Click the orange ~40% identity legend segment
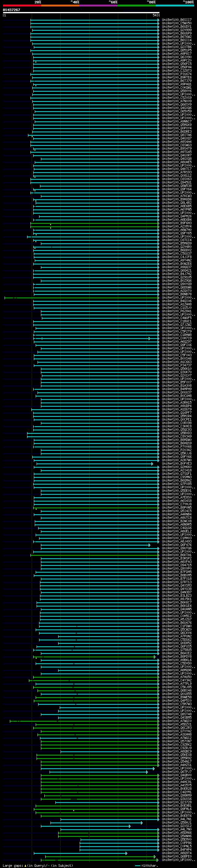The height and width of the screenshot is (868, 197). (60, 6)
